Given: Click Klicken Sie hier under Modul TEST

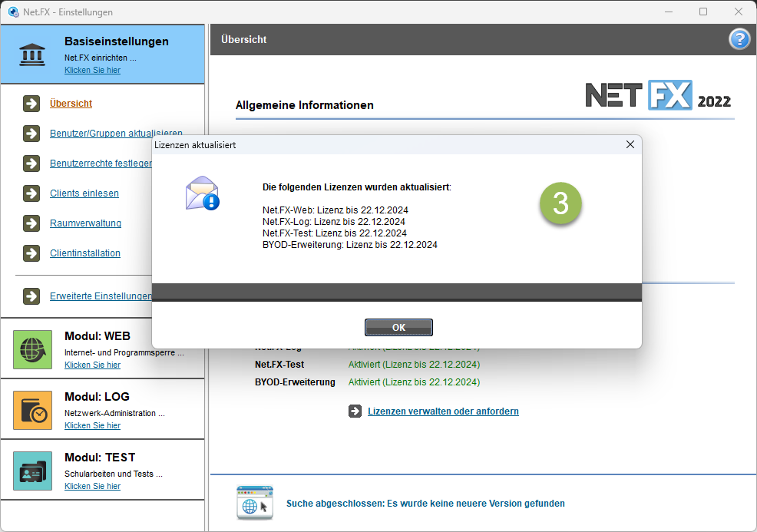Looking at the screenshot, I should [92, 486].
